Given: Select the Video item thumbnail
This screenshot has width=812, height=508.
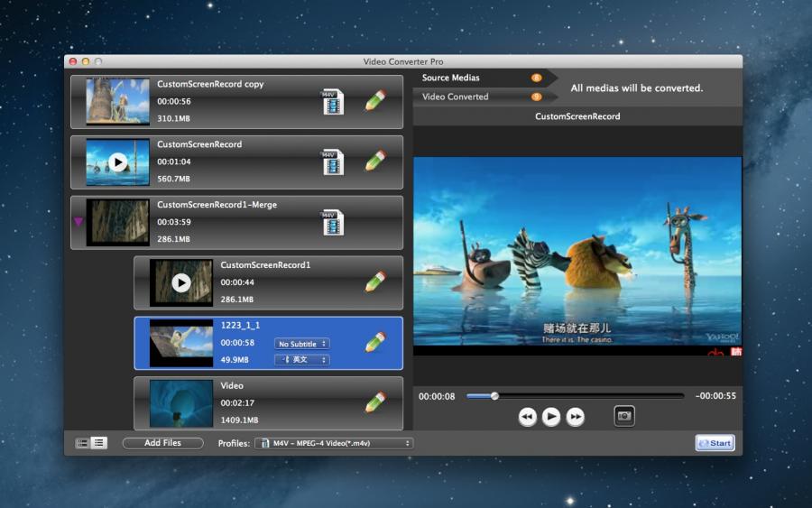Looking at the screenshot, I should point(181,403).
